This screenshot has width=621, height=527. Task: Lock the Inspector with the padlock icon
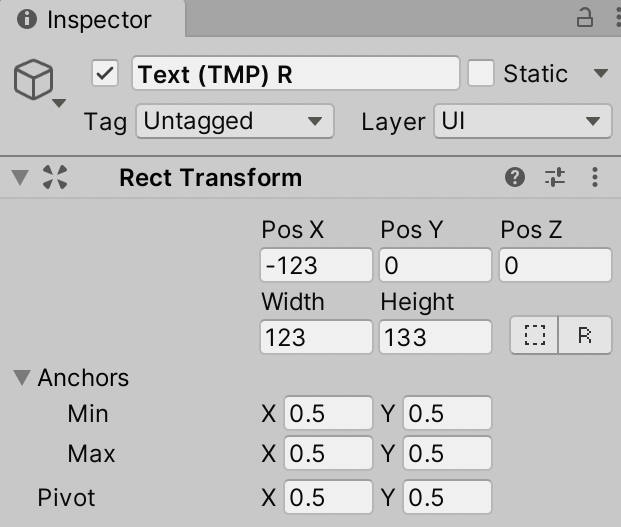tap(585, 18)
